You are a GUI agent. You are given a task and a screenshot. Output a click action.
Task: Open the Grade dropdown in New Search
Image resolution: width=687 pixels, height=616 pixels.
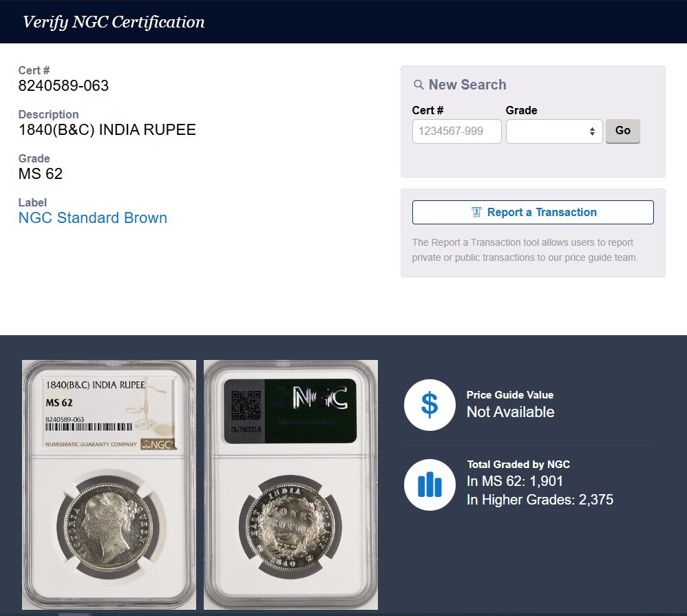pyautogui.click(x=553, y=131)
